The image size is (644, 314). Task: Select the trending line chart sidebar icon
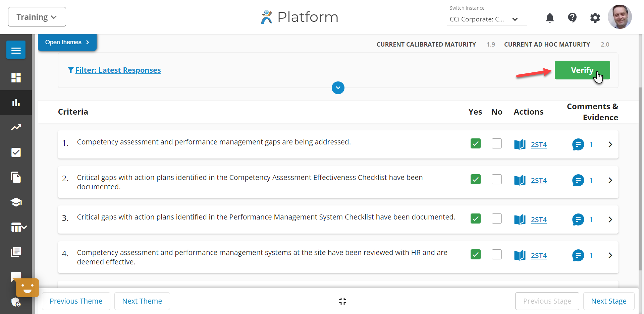click(16, 127)
